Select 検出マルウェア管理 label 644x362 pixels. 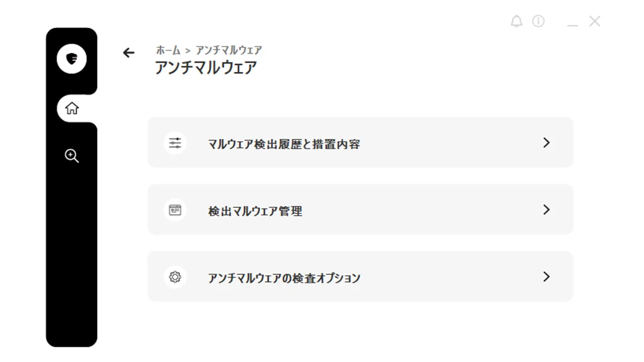click(x=255, y=211)
